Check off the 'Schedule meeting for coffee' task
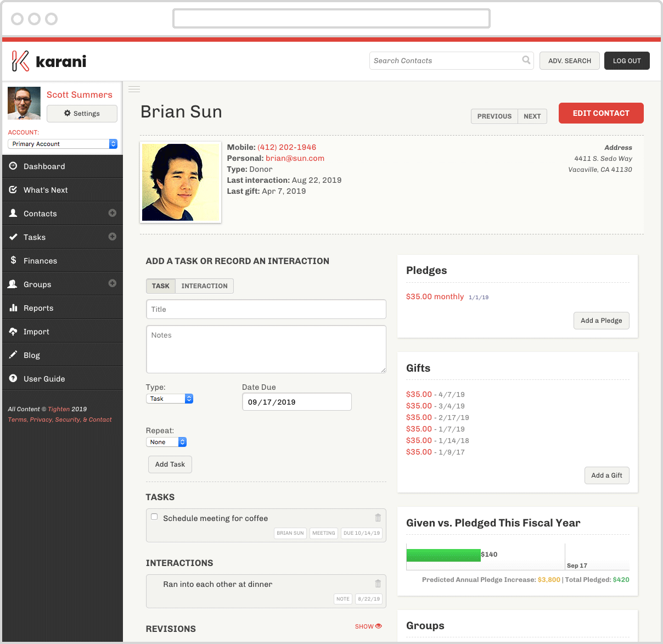Viewport: 663px width, 644px height. [x=154, y=517]
